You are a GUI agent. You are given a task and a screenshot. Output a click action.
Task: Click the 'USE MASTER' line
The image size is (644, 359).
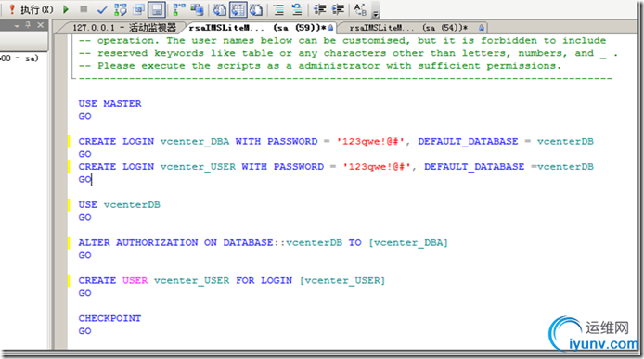click(110, 104)
